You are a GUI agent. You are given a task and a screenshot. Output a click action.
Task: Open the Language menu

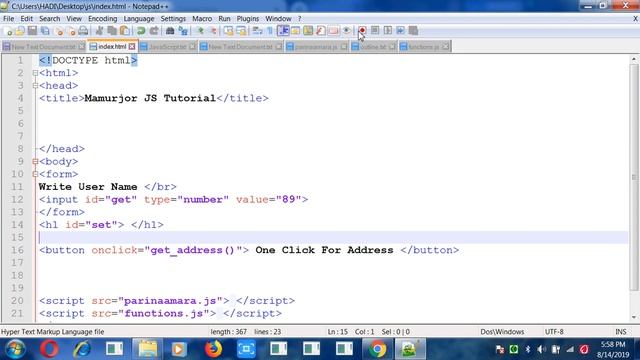coord(139,19)
